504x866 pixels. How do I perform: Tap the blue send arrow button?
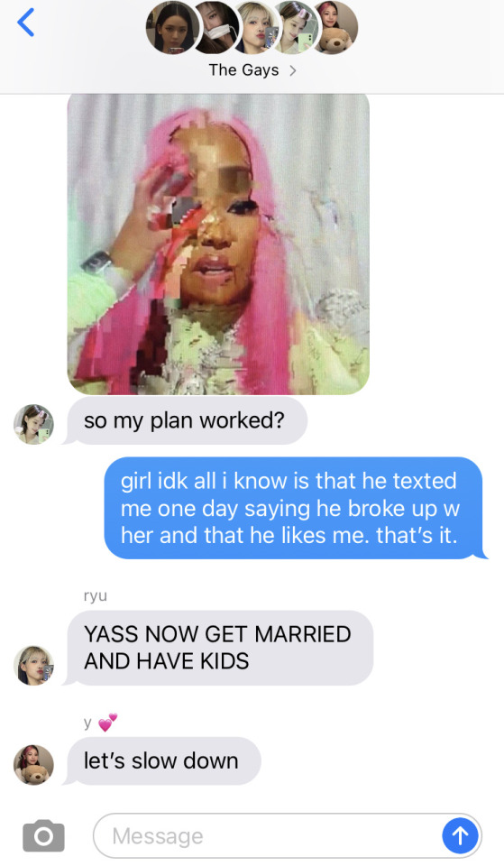point(460,835)
